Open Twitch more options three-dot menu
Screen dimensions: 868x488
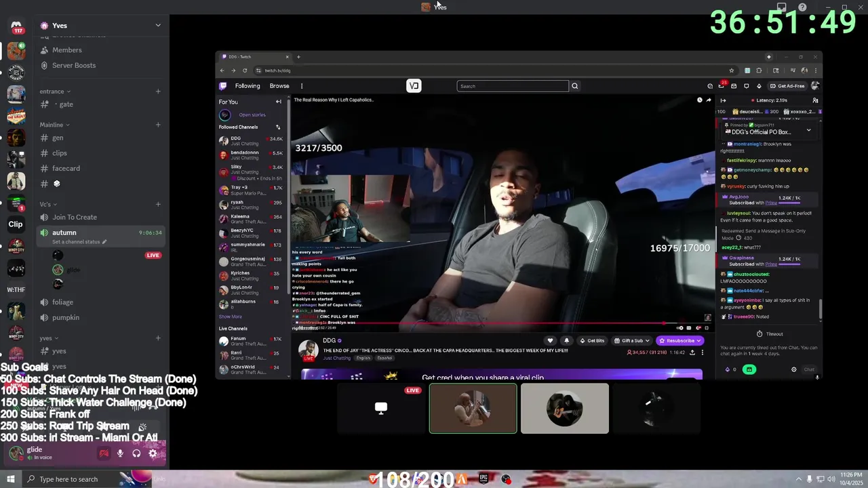click(302, 86)
